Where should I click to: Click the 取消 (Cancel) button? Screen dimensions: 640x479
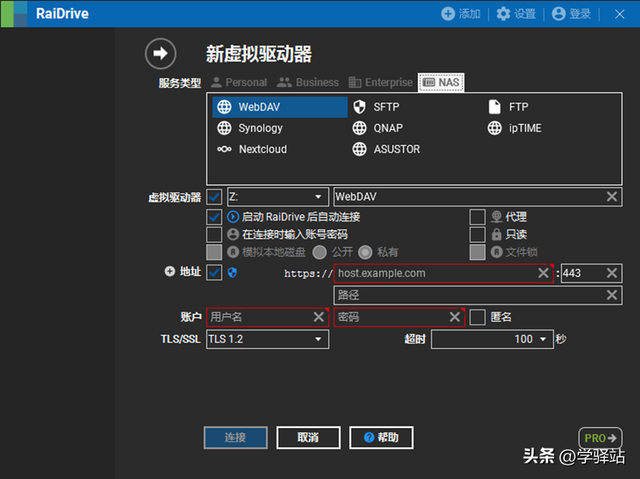[308, 438]
